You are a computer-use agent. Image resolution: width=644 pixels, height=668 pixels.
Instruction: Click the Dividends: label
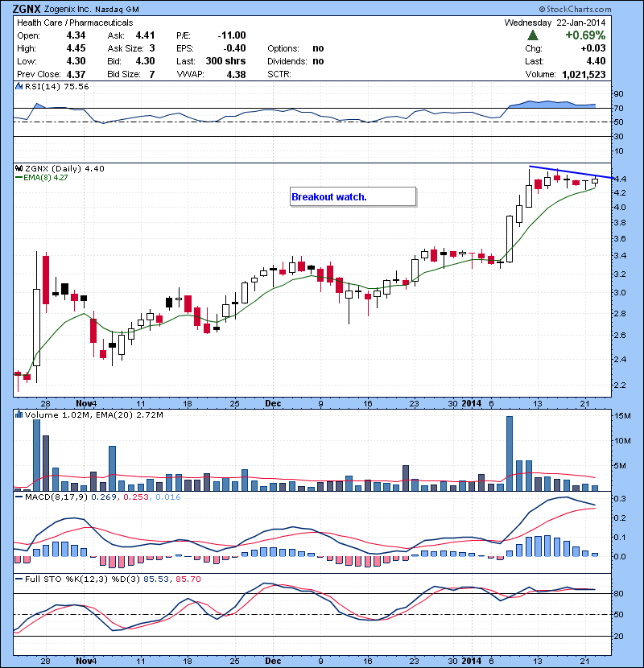pos(287,61)
